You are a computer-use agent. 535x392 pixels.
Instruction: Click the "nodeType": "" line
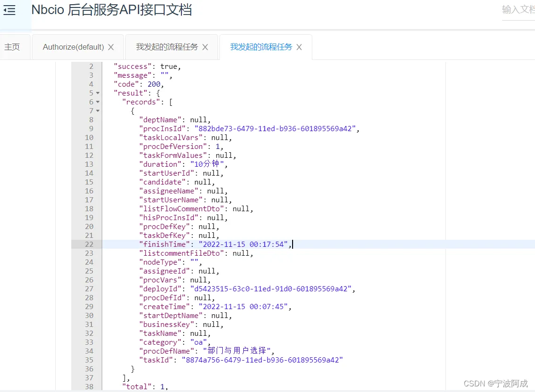tap(171, 262)
